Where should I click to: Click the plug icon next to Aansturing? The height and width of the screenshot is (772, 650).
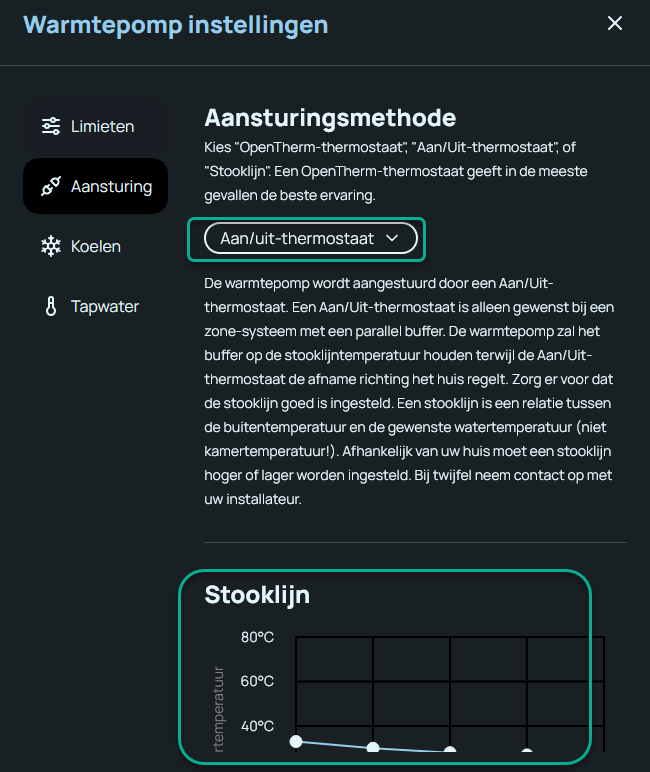tap(51, 187)
